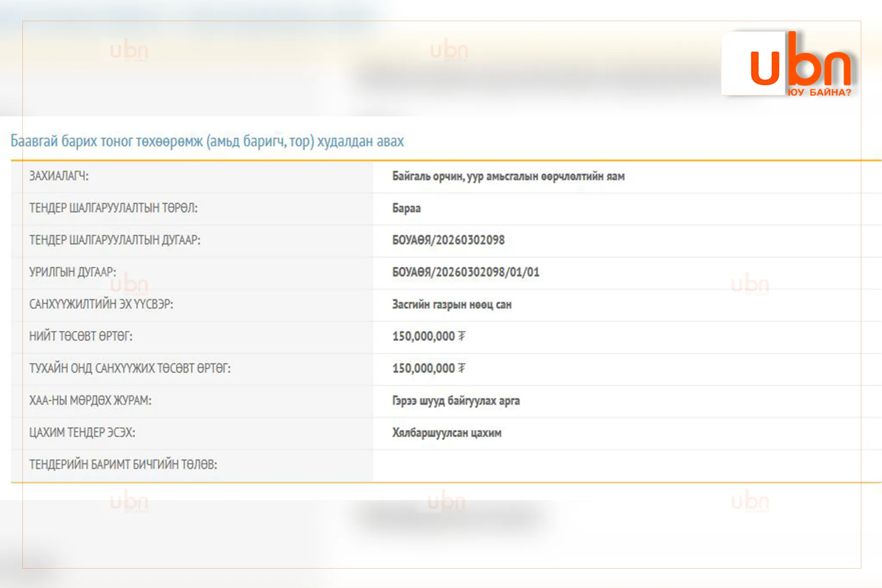Select this-year budget value 150,000,000 ₮
The width and height of the screenshot is (882, 588).
429,368
